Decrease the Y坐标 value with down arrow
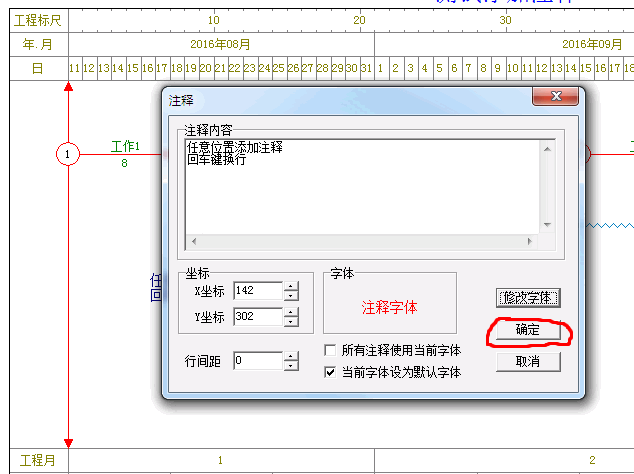The height and width of the screenshot is (474, 634). click(291, 321)
